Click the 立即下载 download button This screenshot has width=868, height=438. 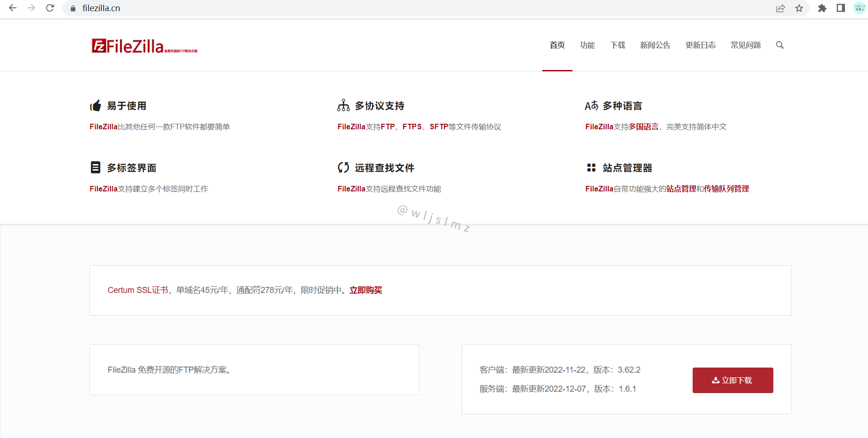pos(733,380)
